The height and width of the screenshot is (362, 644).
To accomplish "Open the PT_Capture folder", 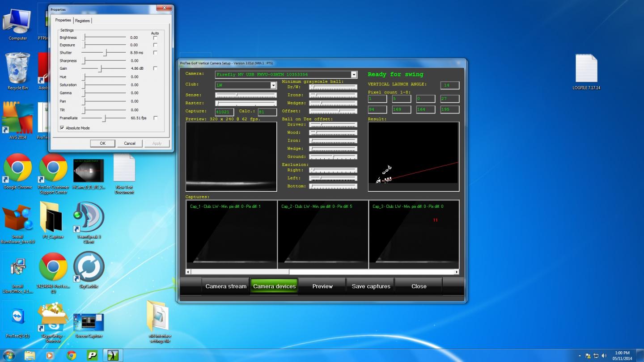I will tap(53, 220).
